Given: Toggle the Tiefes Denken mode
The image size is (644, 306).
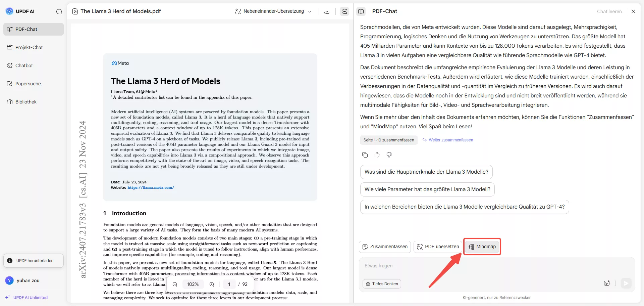Looking at the screenshot, I should [381, 283].
